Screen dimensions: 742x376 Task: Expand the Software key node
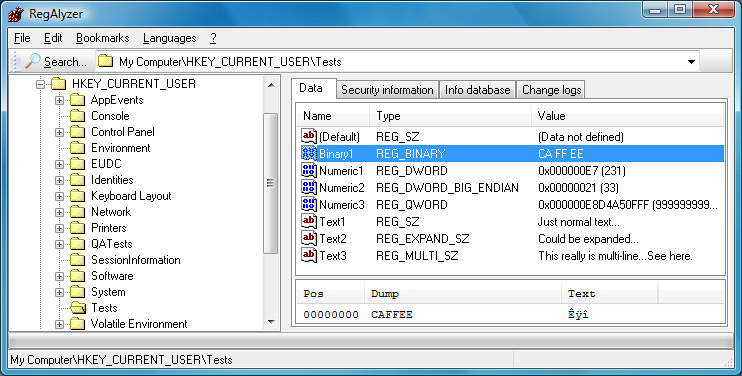tap(59, 276)
